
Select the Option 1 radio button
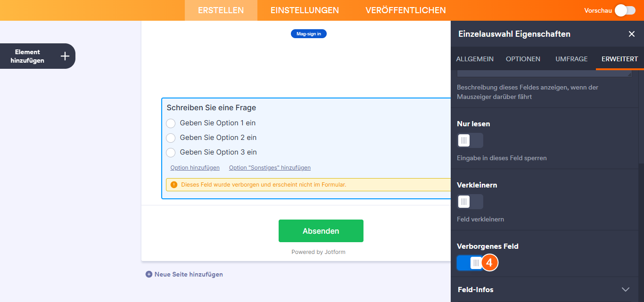(170, 123)
